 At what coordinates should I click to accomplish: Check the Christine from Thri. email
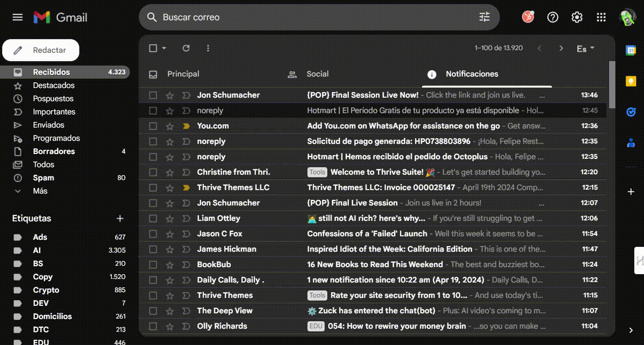coord(153,172)
